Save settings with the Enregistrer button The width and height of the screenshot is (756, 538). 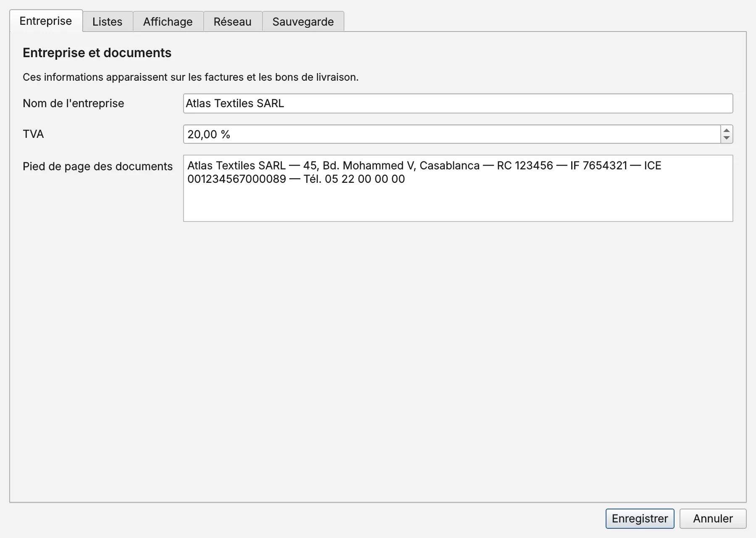640,519
